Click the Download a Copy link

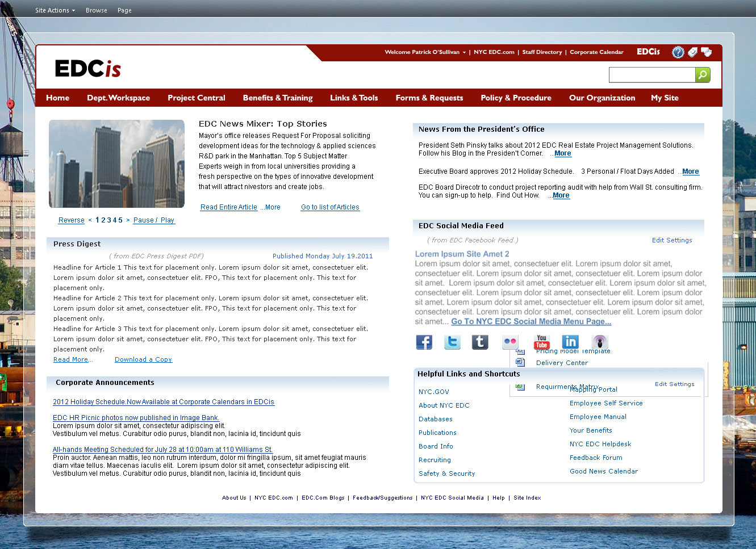[x=143, y=359]
